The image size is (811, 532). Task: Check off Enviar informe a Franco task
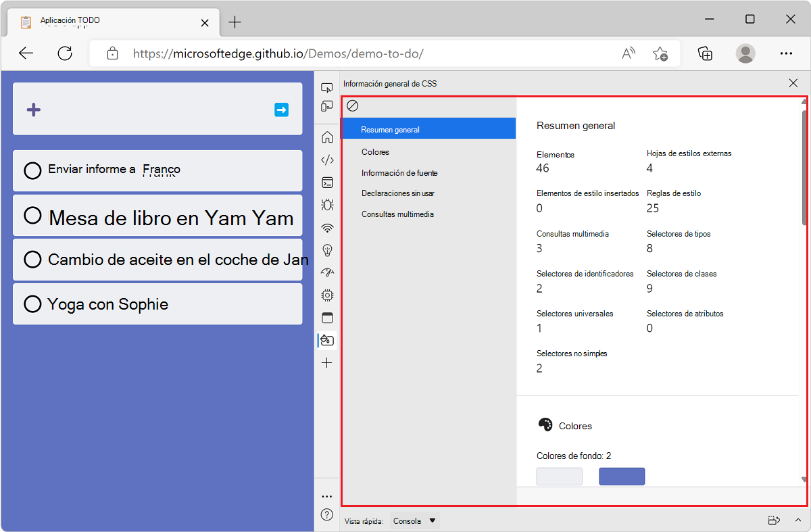point(32,170)
